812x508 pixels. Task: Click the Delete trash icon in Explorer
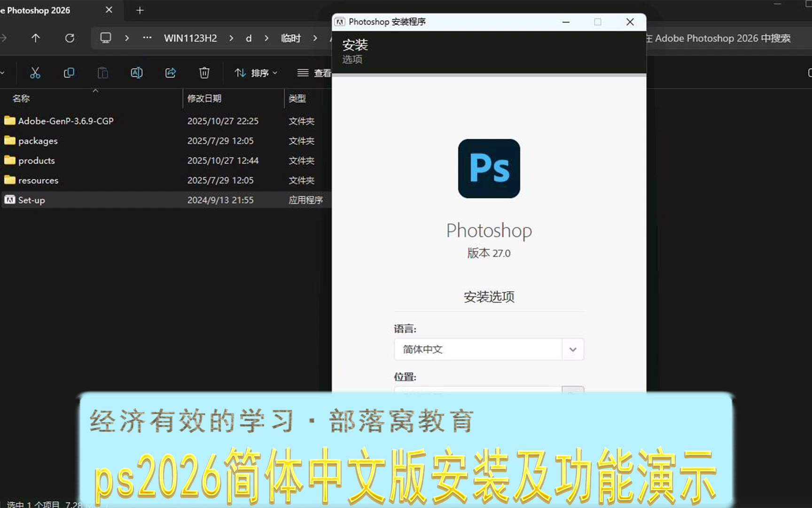(x=204, y=73)
